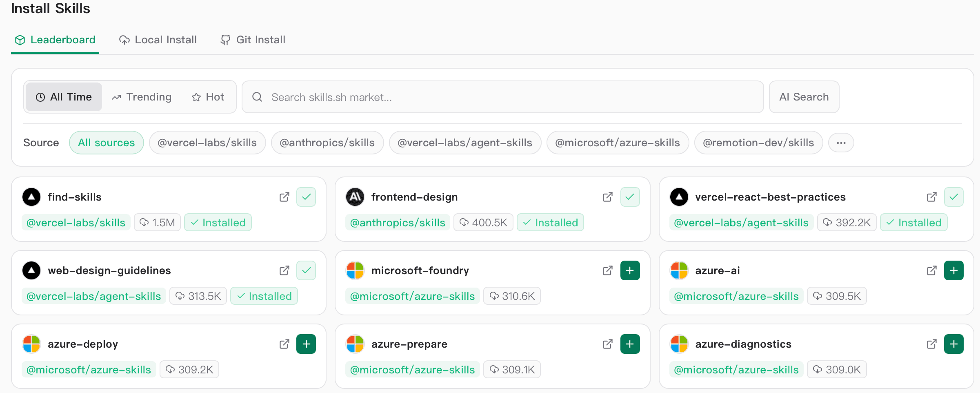Image resolution: width=980 pixels, height=393 pixels.
Task: Click the Anthropic logo of frontend-design
Action: tap(355, 197)
